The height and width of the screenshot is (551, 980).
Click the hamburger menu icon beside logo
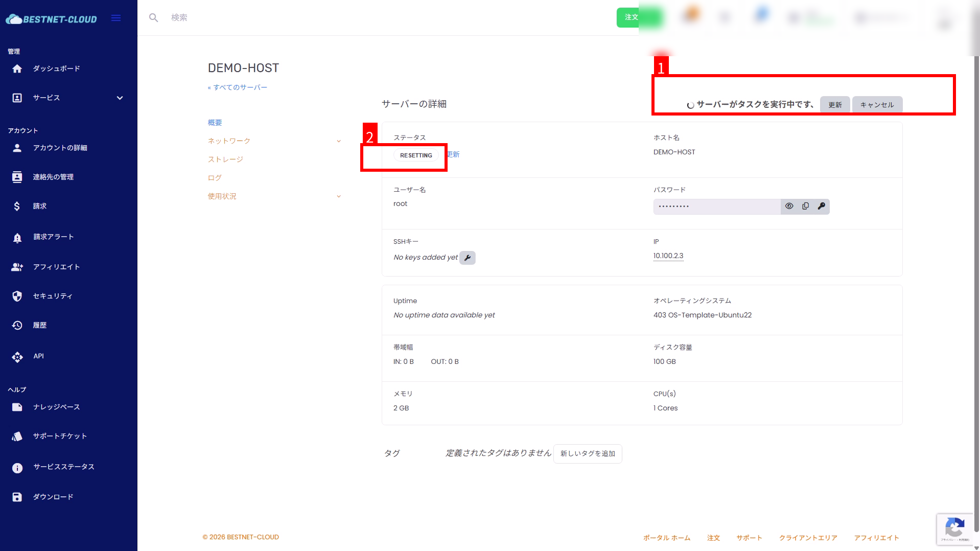(116, 18)
